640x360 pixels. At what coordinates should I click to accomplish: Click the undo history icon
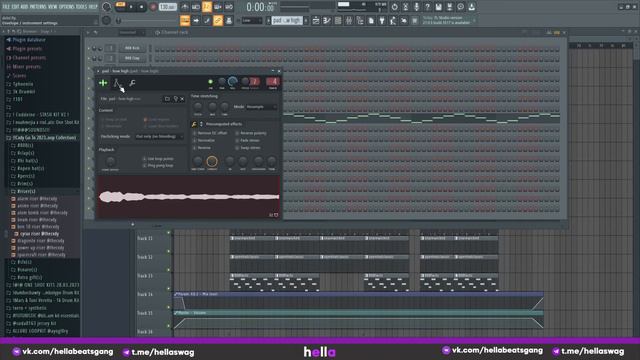tap(394, 7)
